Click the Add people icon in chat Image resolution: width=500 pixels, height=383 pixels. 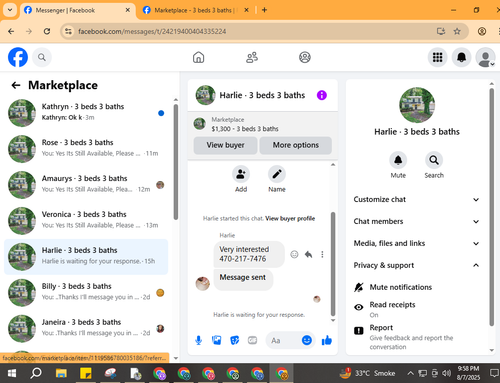pos(241,174)
